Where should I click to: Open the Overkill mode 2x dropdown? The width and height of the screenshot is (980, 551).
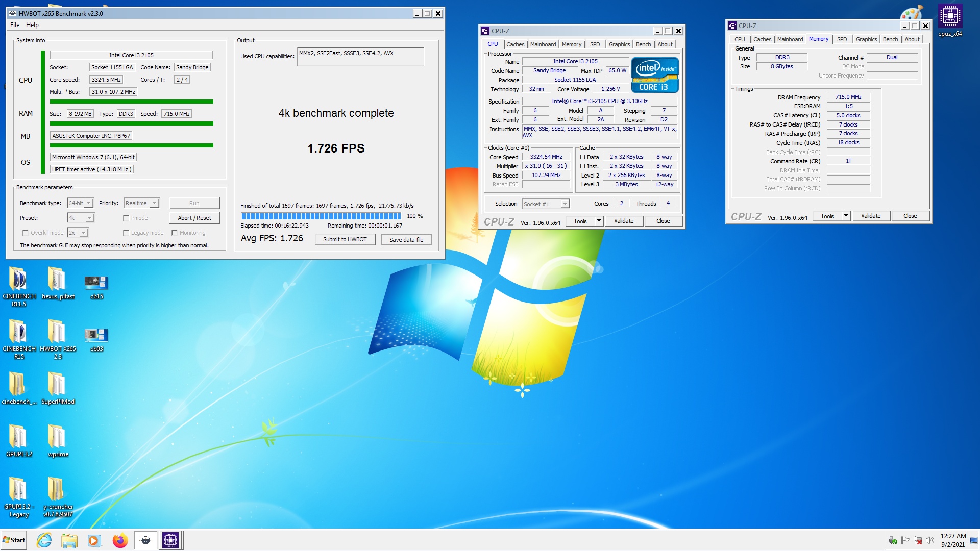[x=78, y=233]
